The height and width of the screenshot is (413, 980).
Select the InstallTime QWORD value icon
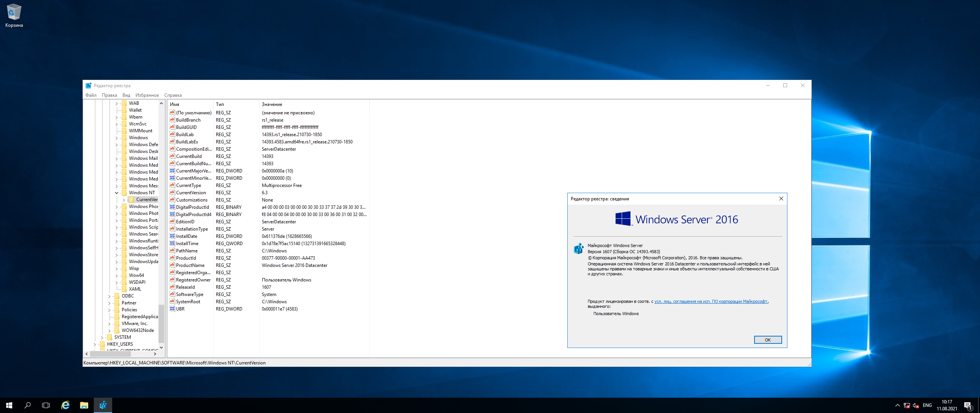pos(172,243)
